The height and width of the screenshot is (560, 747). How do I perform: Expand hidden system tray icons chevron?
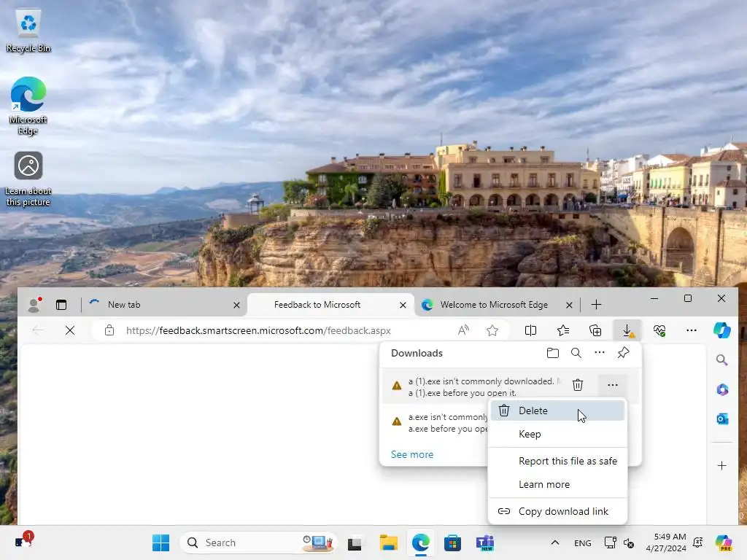point(555,542)
